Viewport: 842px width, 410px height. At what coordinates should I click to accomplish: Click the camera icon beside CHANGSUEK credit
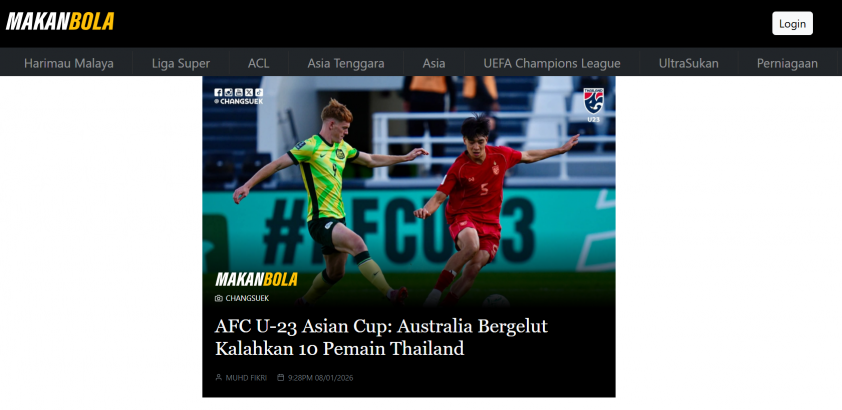coord(219,298)
